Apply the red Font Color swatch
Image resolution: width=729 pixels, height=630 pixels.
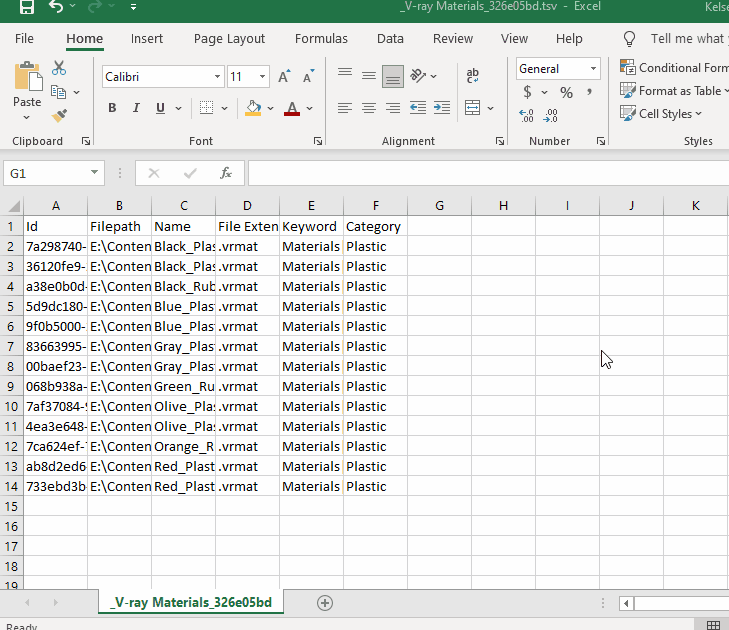pyautogui.click(x=292, y=108)
